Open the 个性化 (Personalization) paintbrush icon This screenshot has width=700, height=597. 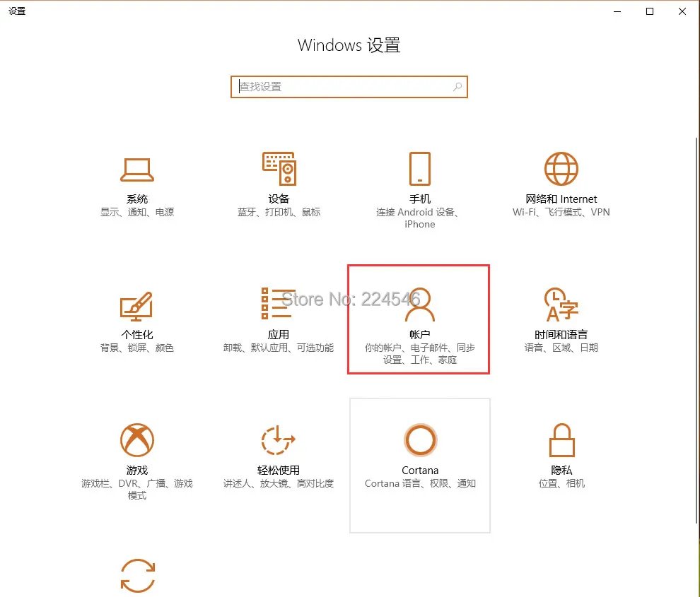pos(136,306)
